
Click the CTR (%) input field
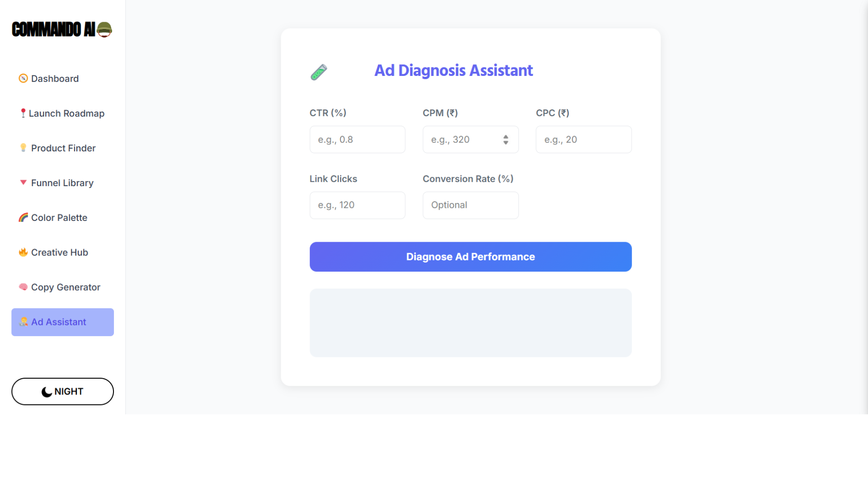click(357, 140)
